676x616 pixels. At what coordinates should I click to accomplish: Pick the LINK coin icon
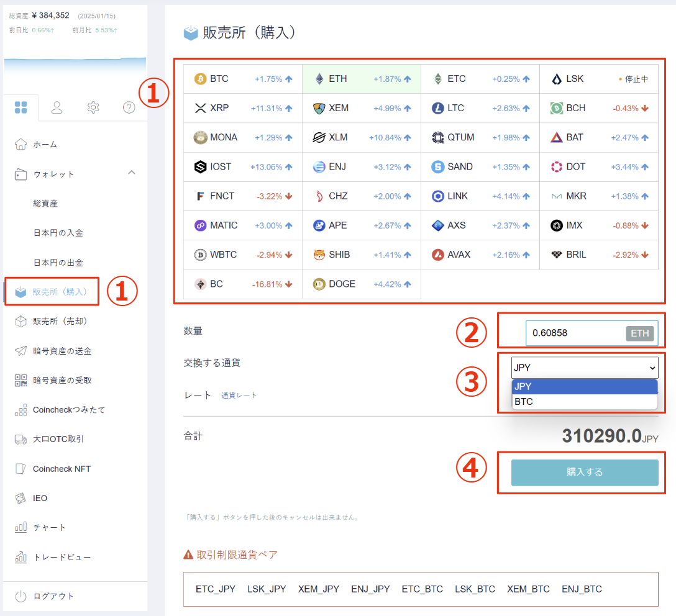(x=438, y=196)
